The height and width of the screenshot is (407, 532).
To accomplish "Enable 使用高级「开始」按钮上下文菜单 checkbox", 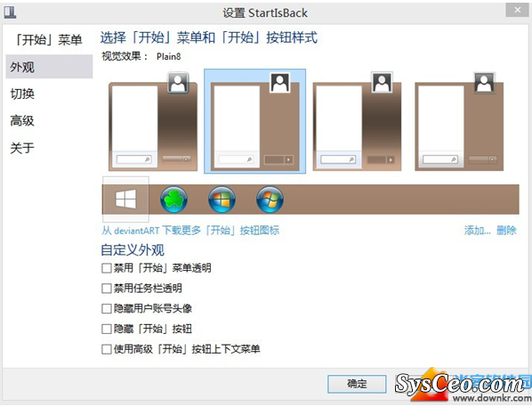I will 107,349.
